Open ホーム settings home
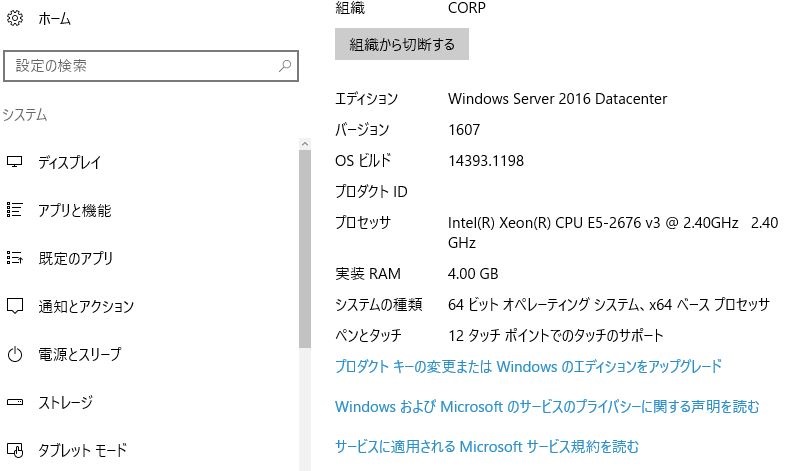The height and width of the screenshot is (471, 802). 54,19
